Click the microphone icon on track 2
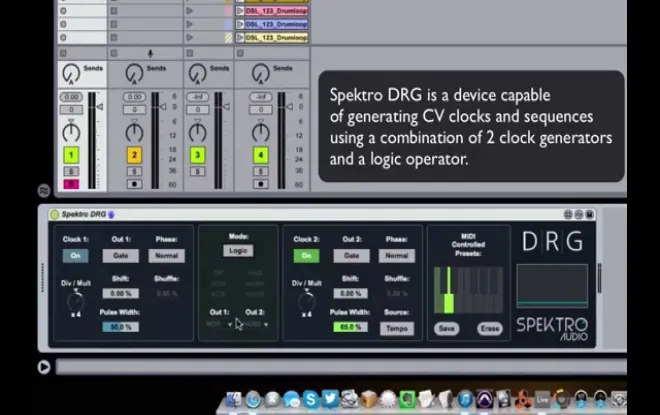The width and height of the screenshot is (660, 415). 150,53
